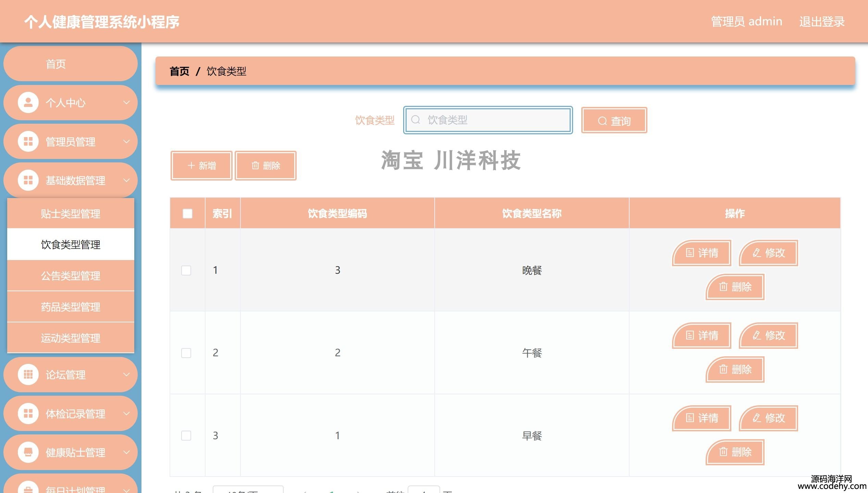Click the magnifier icon in search field
This screenshot has width=868, height=493.
click(x=416, y=120)
